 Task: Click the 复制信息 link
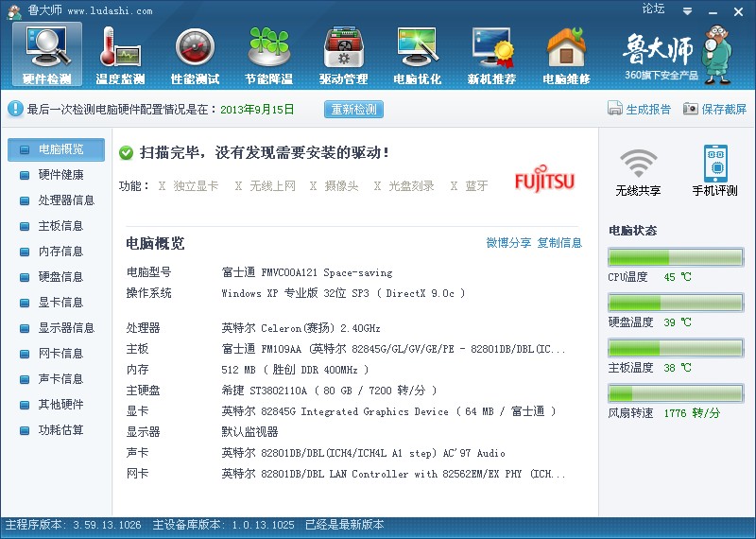click(559, 243)
